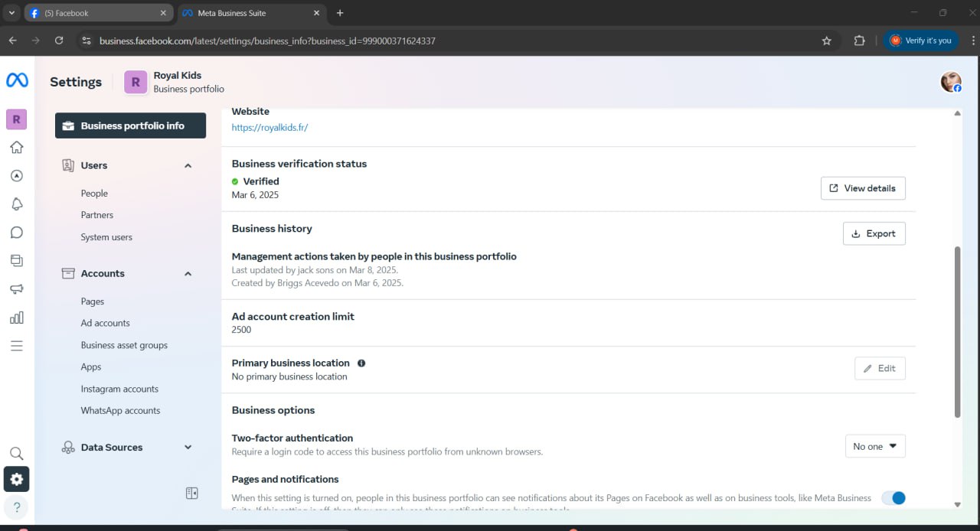Click the browser address bar URL
980x531 pixels.
(267, 41)
